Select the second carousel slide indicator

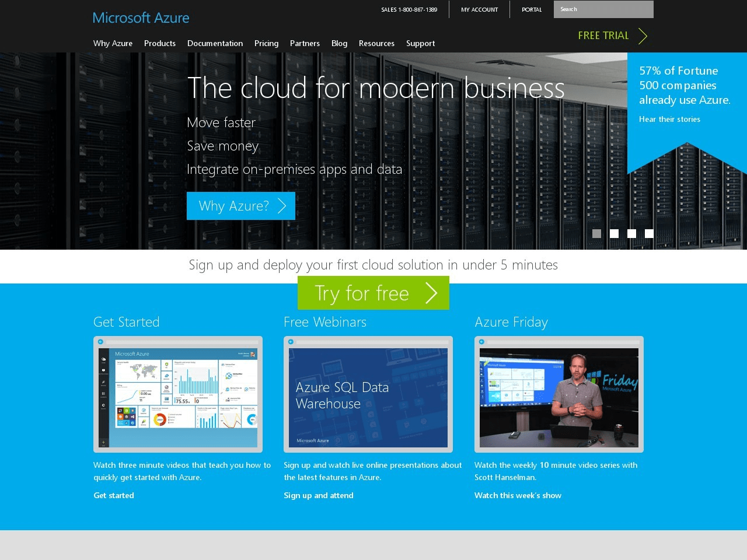coord(614,233)
